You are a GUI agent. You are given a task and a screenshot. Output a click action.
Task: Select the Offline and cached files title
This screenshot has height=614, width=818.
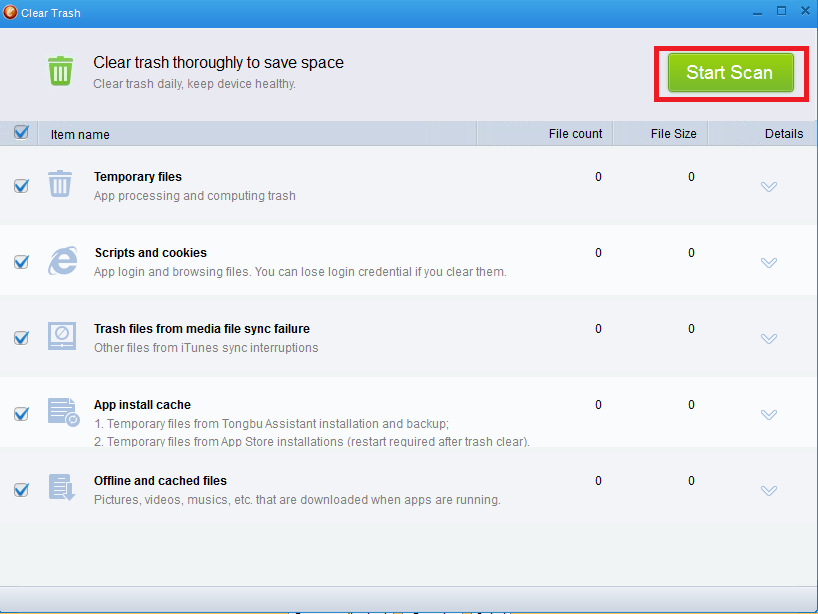tap(160, 480)
